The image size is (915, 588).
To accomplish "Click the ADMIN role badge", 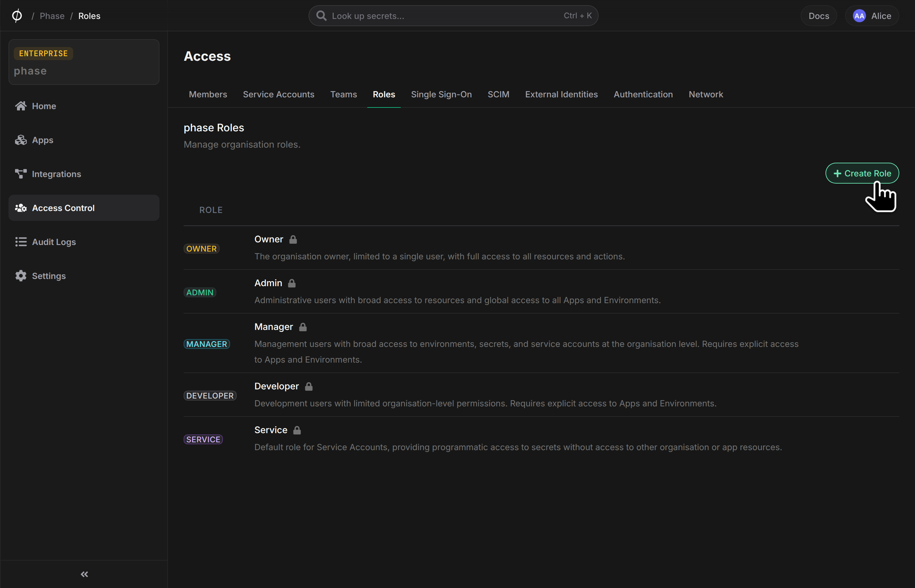I will 200,292.
